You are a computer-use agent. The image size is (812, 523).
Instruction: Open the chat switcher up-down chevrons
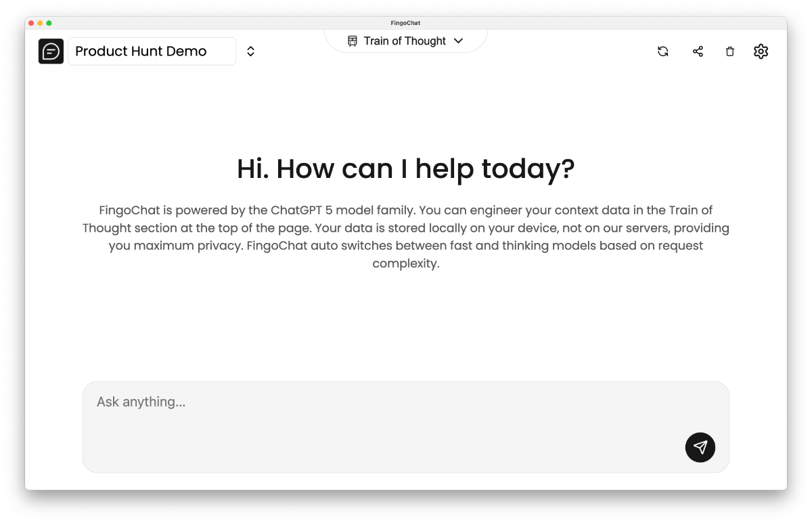[x=250, y=51]
